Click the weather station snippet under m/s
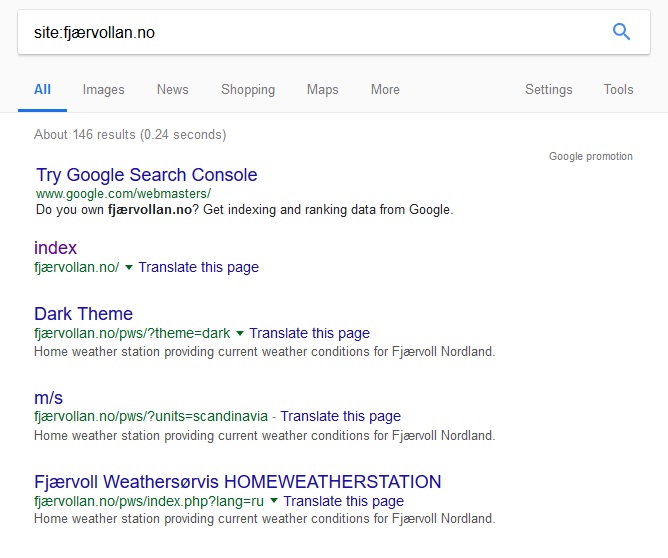The width and height of the screenshot is (668, 558). 265,436
